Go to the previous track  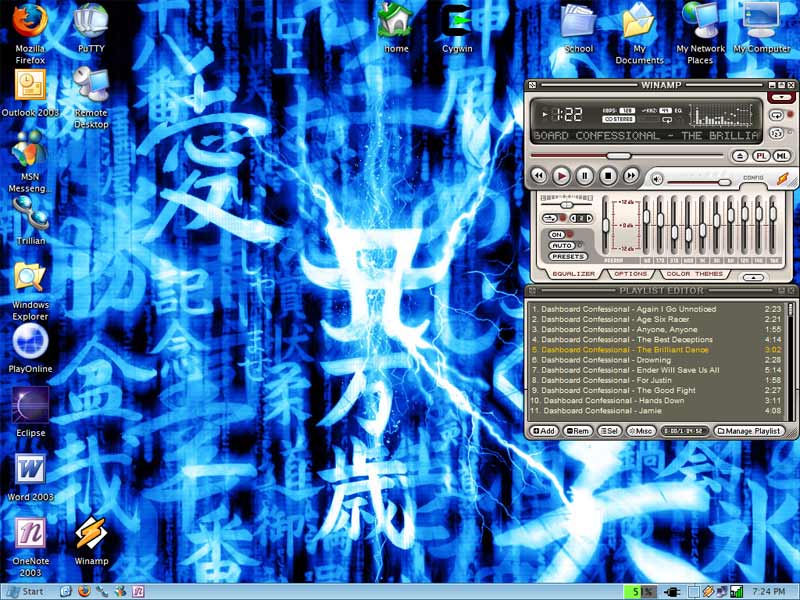pos(539,175)
